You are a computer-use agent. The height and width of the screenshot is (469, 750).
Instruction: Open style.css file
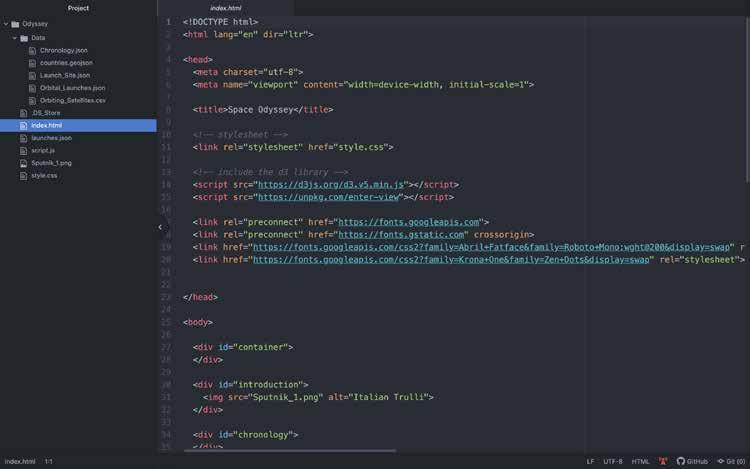44,175
